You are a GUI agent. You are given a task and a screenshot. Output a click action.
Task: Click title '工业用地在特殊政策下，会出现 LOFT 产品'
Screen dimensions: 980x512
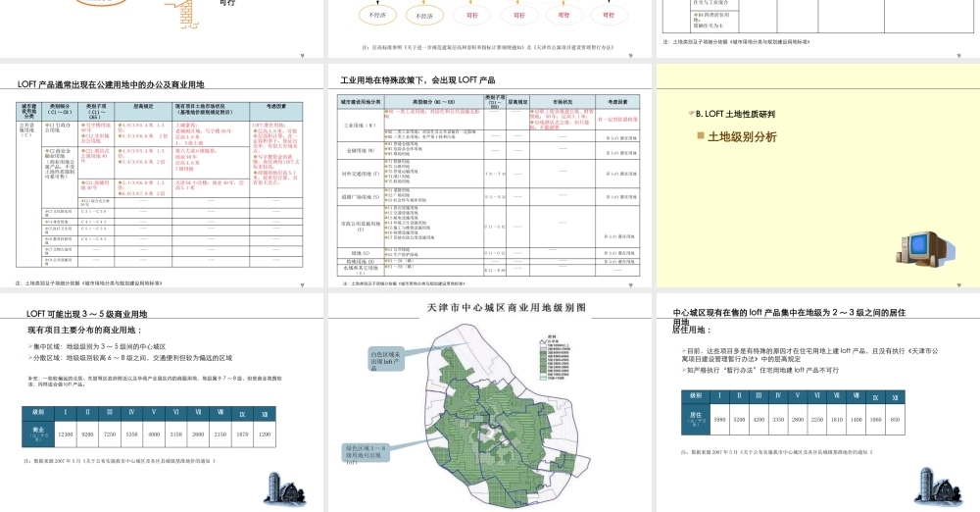click(417, 80)
